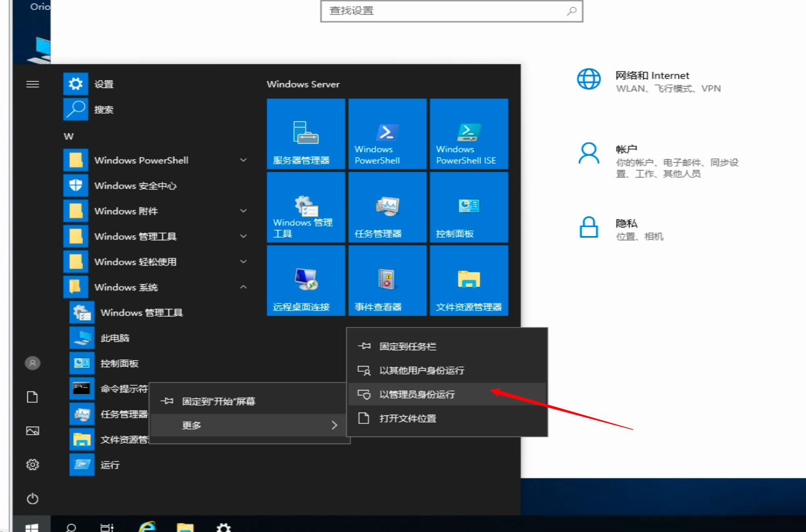Image resolution: width=806 pixels, height=532 pixels.
Task: Select 打开文件位置 in the context menu
Action: click(x=447, y=418)
